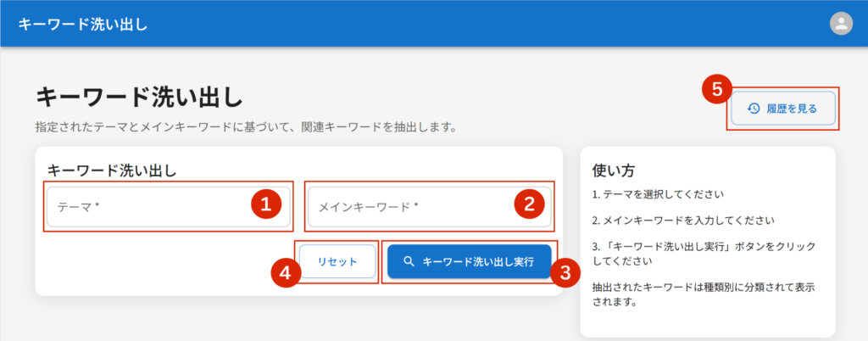
Task: Click the red number 5 badge
Action: tap(717, 89)
